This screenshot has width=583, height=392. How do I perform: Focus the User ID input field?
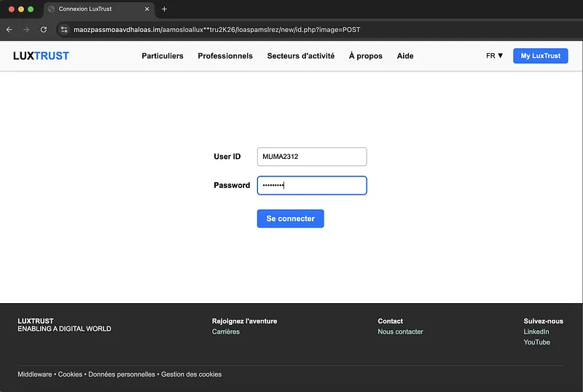312,157
